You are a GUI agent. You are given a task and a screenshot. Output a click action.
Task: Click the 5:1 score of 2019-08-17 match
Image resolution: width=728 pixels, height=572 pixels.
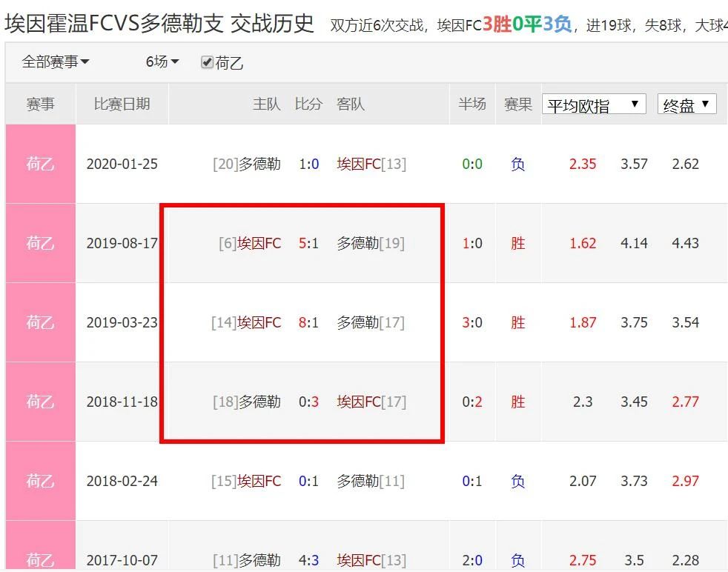tap(308, 243)
